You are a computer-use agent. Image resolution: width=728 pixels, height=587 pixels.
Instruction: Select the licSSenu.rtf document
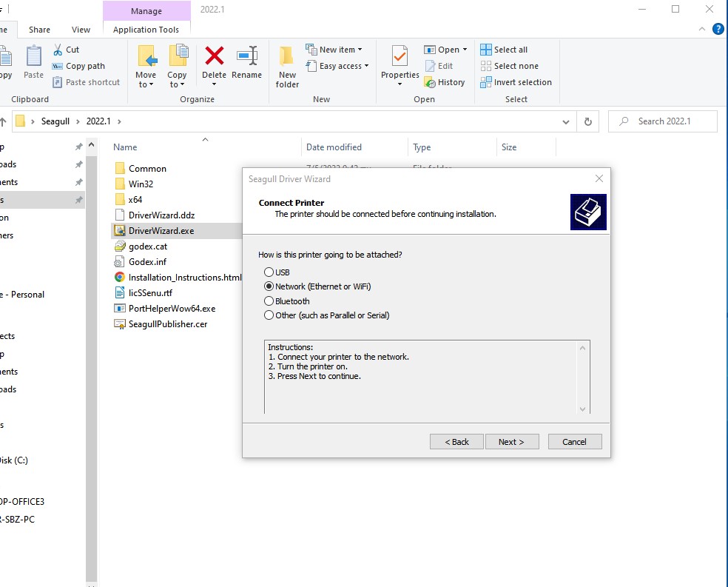pos(144,293)
